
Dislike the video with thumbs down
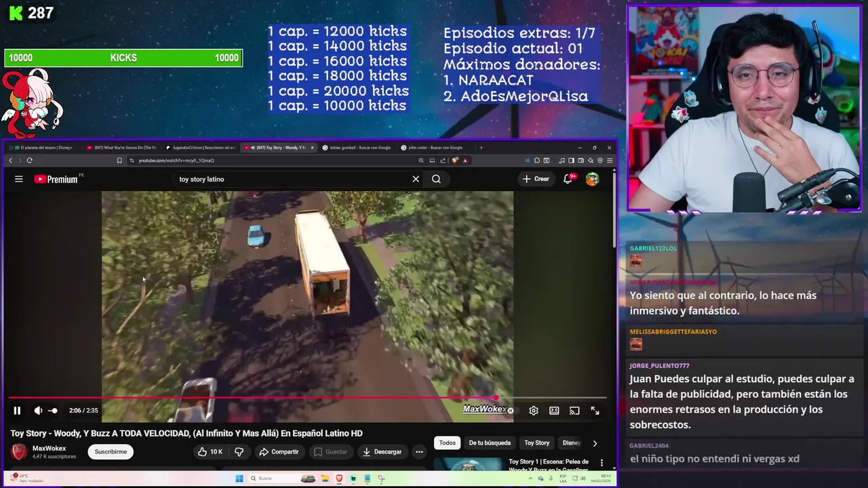pos(239,452)
